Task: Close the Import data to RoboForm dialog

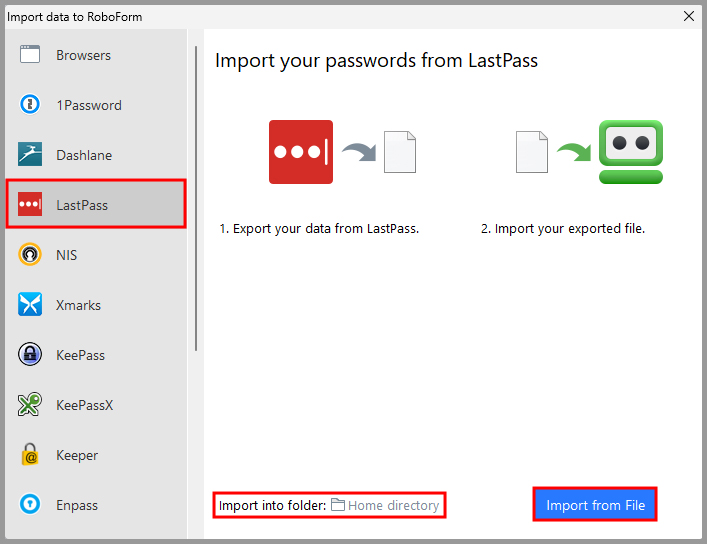Action: (688, 15)
